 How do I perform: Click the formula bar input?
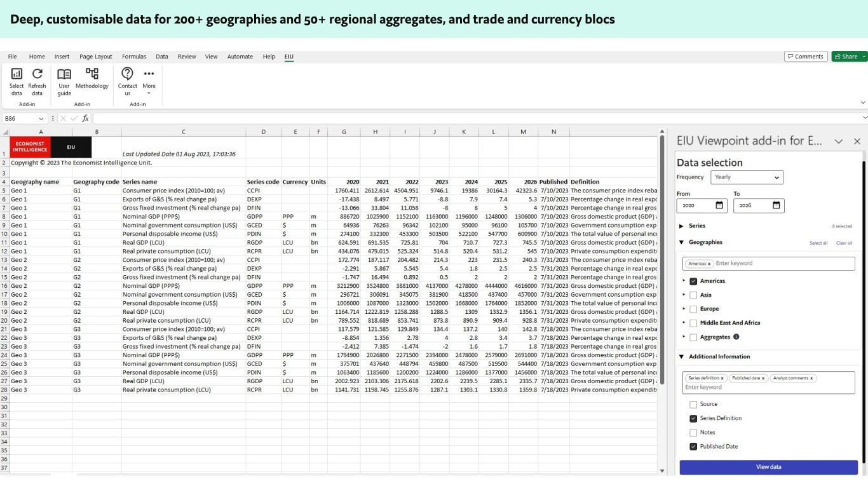tap(478, 118)
